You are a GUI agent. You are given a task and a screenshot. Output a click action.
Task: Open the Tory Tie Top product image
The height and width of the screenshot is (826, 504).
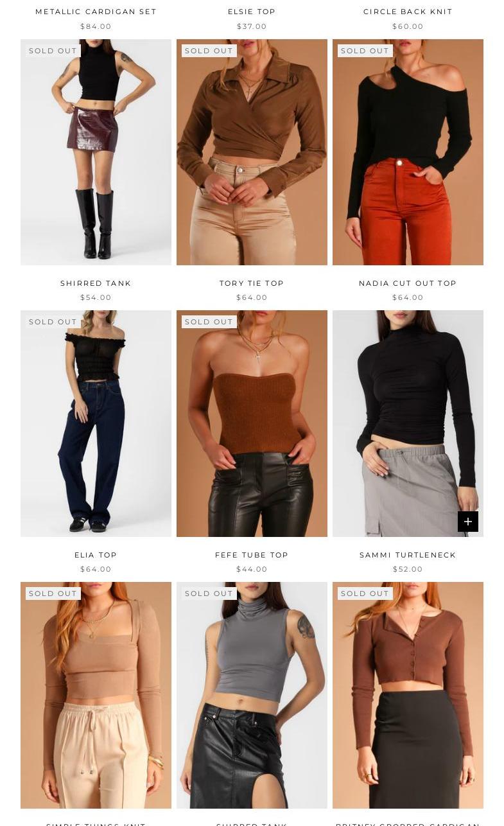[252, 152]
